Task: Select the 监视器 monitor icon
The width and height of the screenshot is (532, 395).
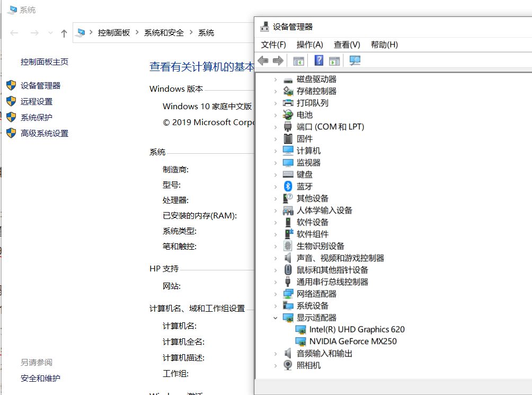Action: coord(288,163)
